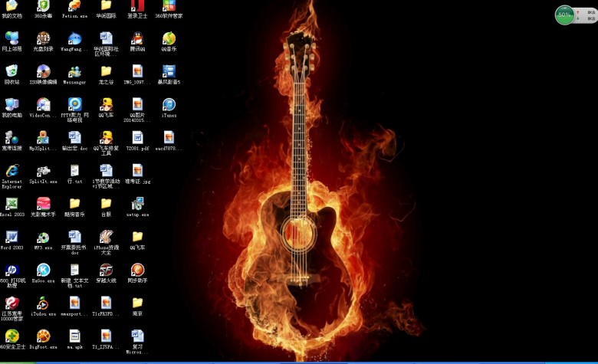Open the 南京 folder
Screen dimensions: 598x364
[137, 303]
